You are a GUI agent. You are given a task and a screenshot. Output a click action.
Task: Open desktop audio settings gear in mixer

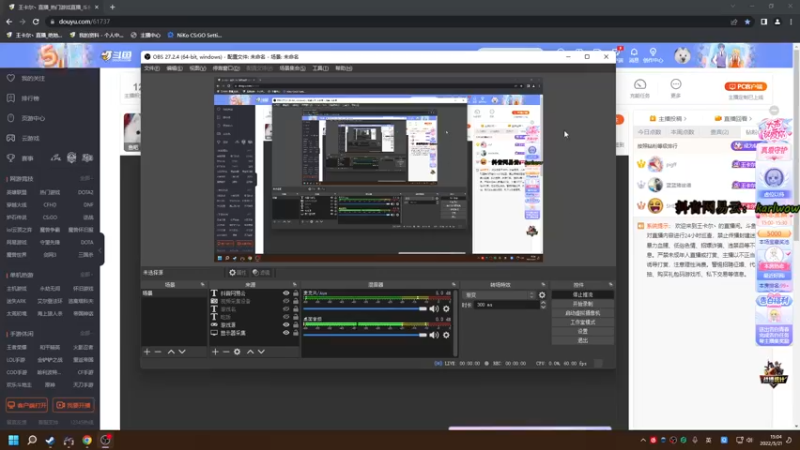[446, 335]
